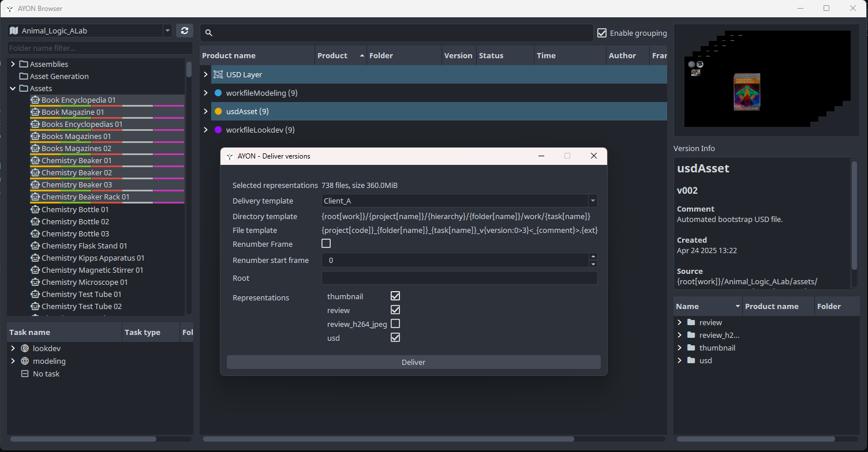The width and height of the screenshot is (868, 452).
Task: Click the Book Encyclopedia 01 asset icon
Action: click(x=35, y=100)
